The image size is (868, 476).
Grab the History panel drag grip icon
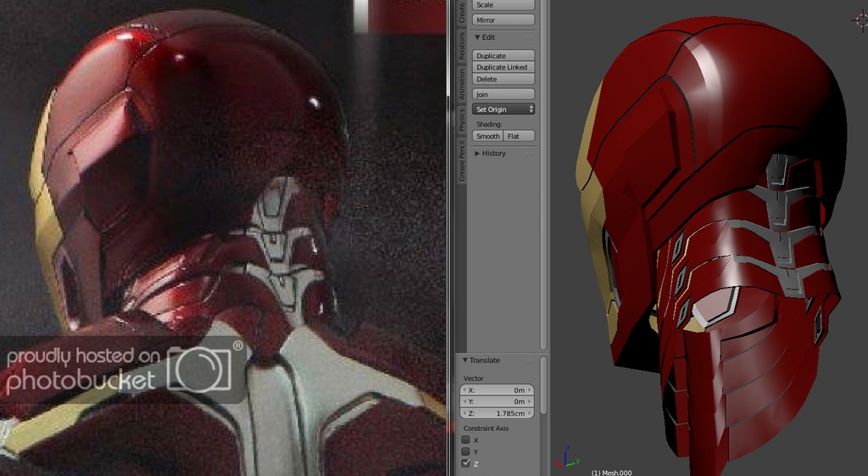click(x=530, y=154)
